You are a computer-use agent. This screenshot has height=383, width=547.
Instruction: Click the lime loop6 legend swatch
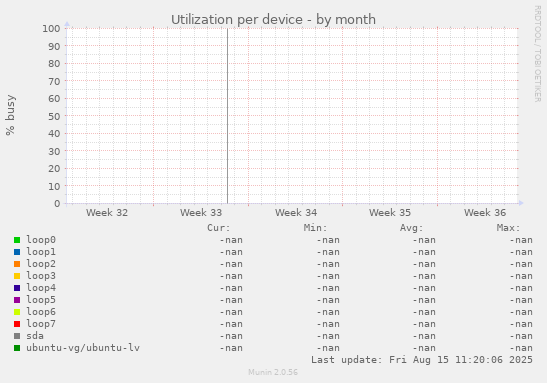click(17, 312)
